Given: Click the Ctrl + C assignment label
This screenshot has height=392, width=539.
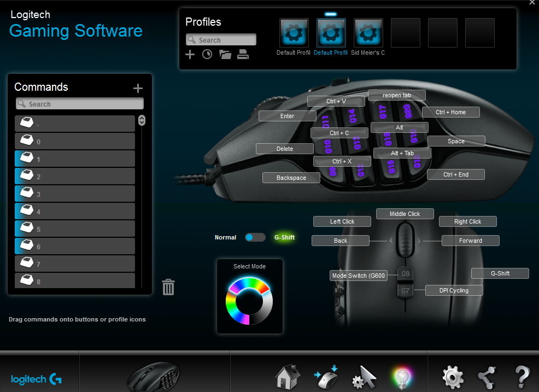Looking at the screenshot, I should point(339,133).
